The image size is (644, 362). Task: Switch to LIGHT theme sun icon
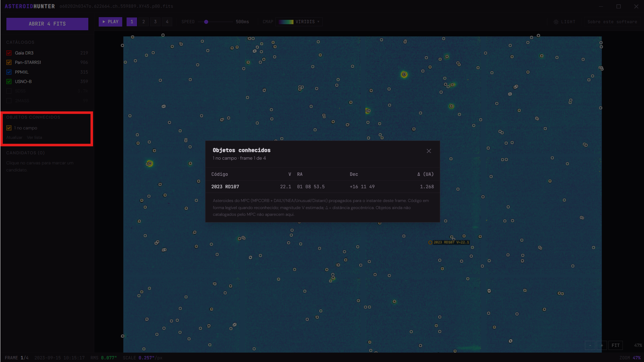coord(556,22)
